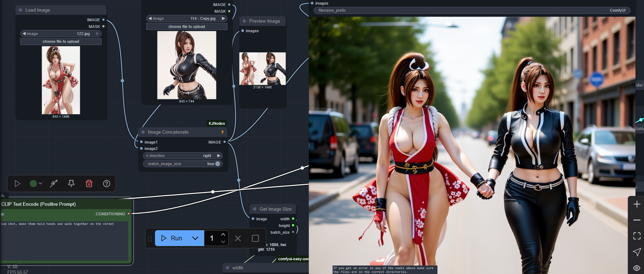Click positive prompt text area
644x274 pixels.
pyautogui.click(x=64, y=241)
